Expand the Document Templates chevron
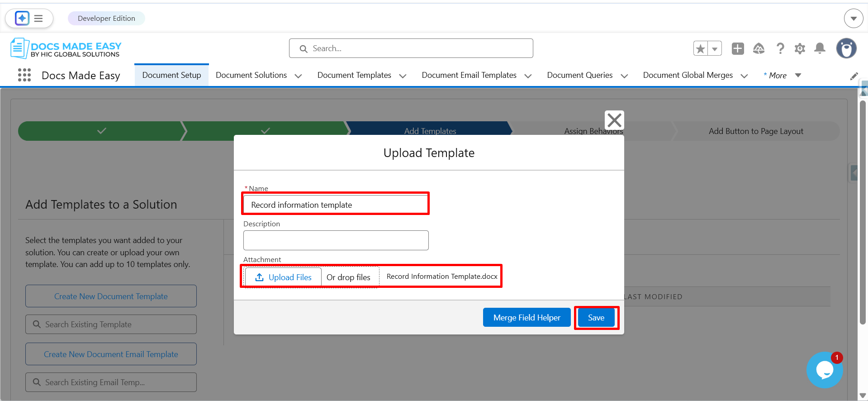Viewport: 868px width, 401px height. 403,76
